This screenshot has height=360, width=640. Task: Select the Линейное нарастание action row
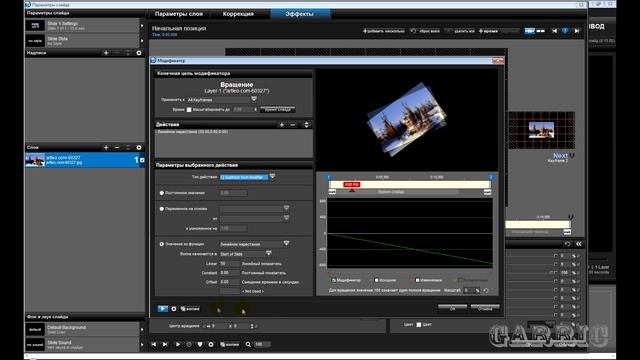(233, 132)
